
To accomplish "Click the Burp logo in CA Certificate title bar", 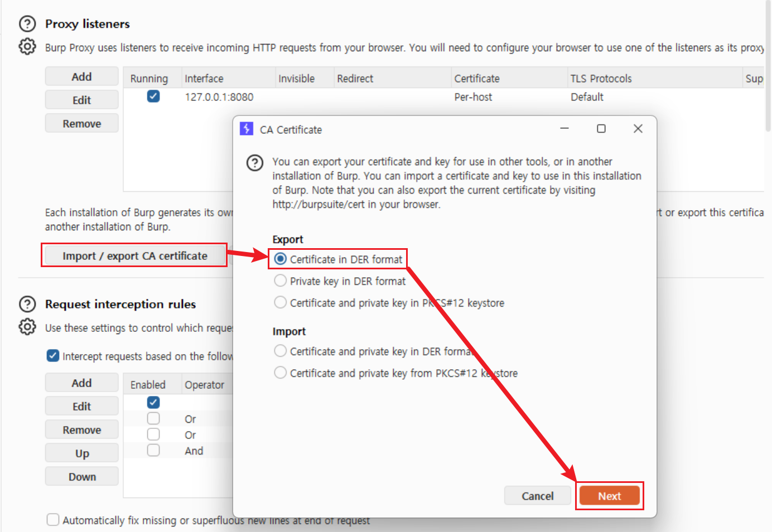I will tap(247, 129).
